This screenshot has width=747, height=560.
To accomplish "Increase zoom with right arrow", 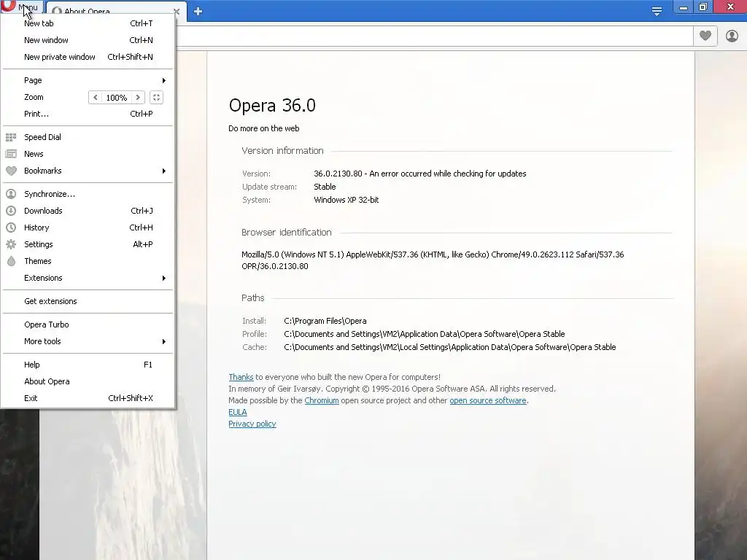I will tap(138, 98).
